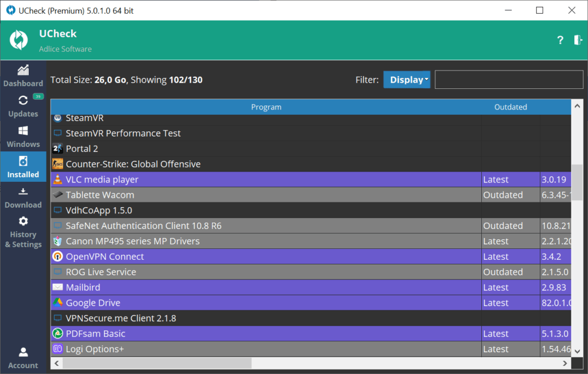Switch to the Dashboard tab
The width and height of the screenshot is (588, 374).
coord(23,76)
